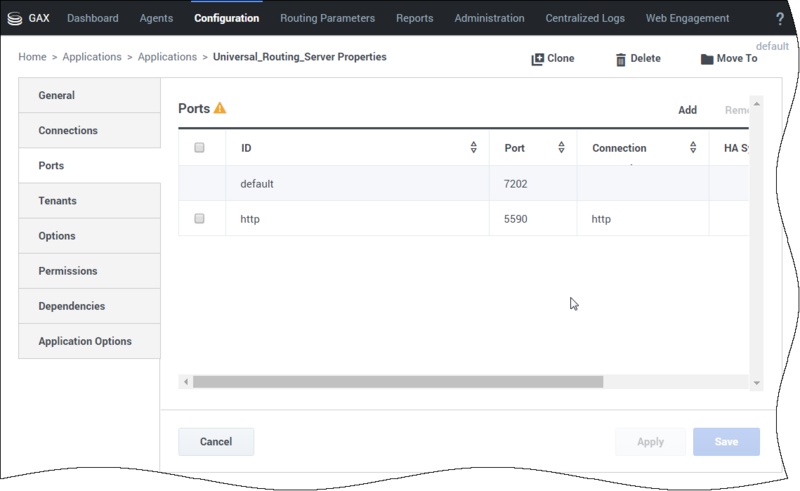Image resolution: width=800 pixels, height=491 pixels.
Task: Click the Clone icon
Action: coord(537,59)
